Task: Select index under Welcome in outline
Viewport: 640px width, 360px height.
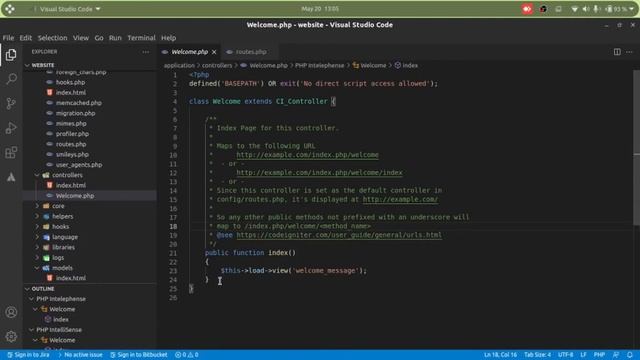Action: 60,320
